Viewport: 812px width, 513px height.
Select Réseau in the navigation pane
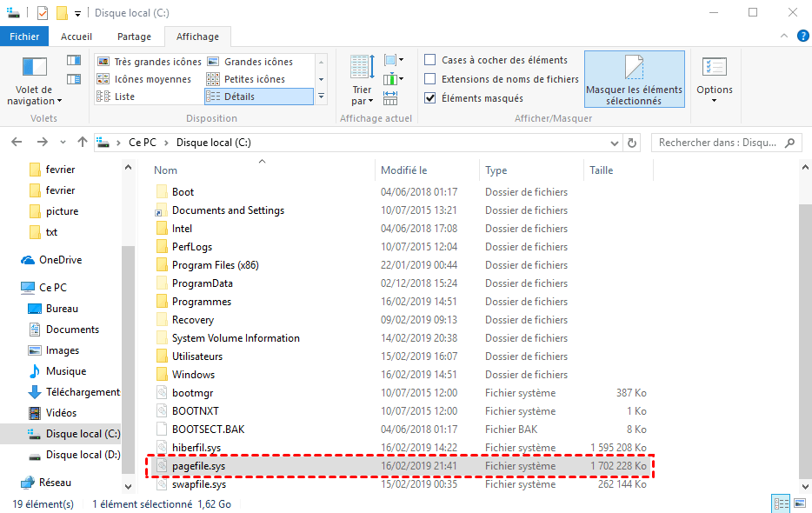coord(45,482)
